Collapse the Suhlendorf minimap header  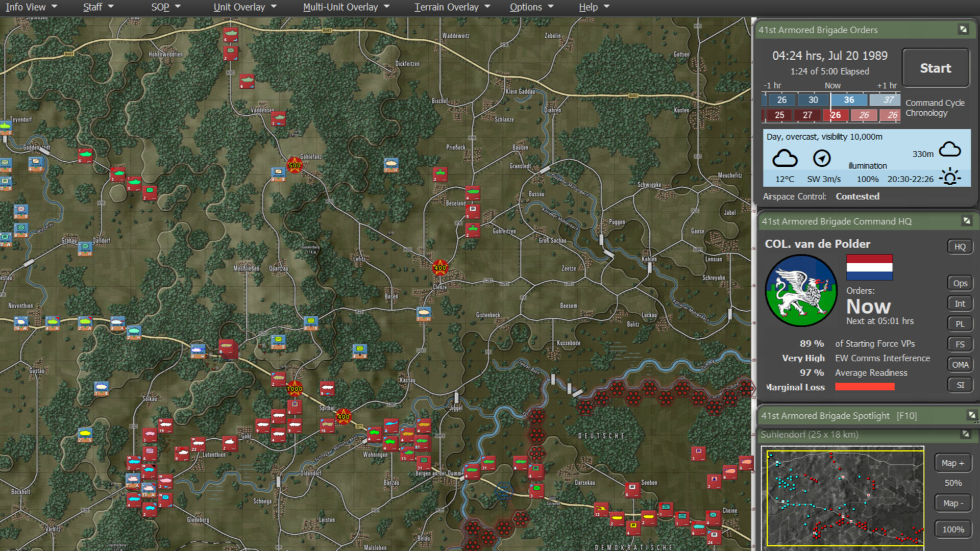tap(966, 434)
